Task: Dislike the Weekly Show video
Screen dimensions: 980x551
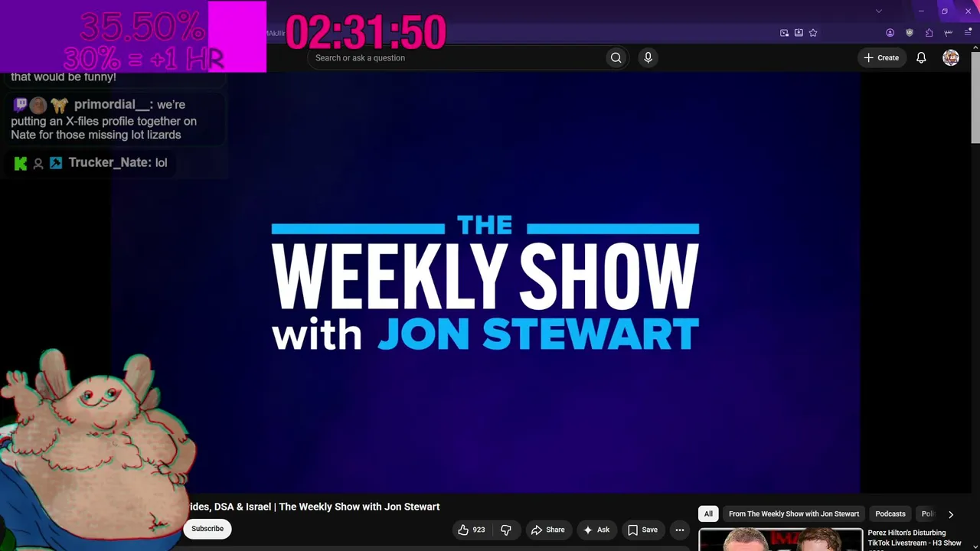Action: point(506,530)
